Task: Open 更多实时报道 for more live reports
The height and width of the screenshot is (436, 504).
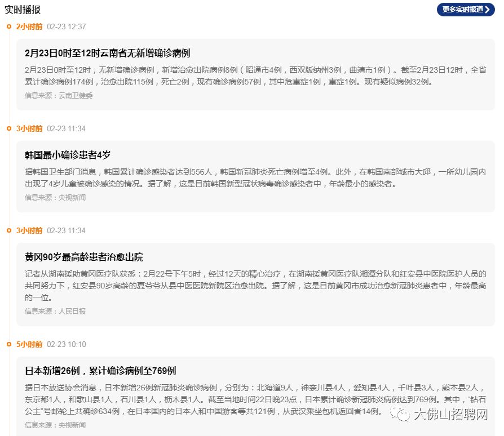Action: pyautogui.click(x=466, y=10)
